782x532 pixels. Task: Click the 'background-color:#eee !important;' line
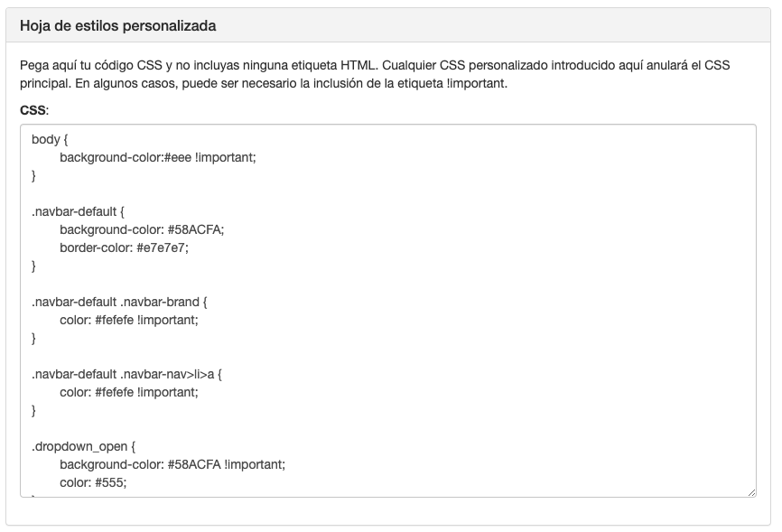tap(158, 157)
